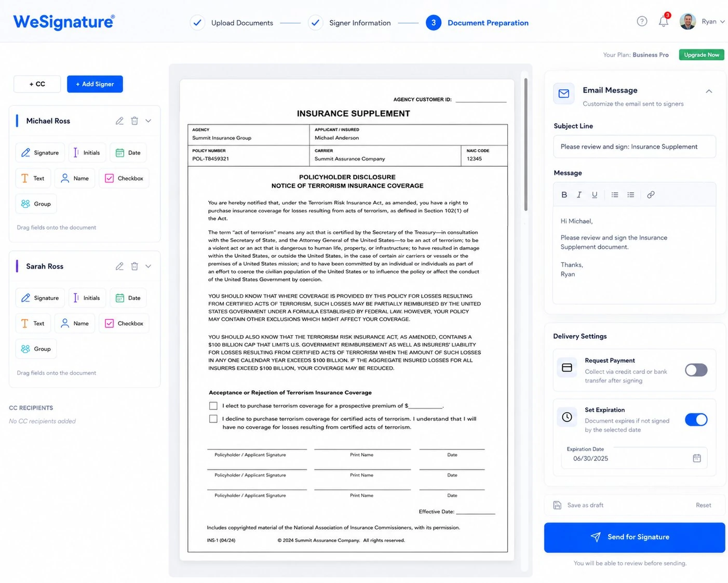The image size is (728, 583).
Task: Apply italic formatting in message editor
Action: (579, 195)
